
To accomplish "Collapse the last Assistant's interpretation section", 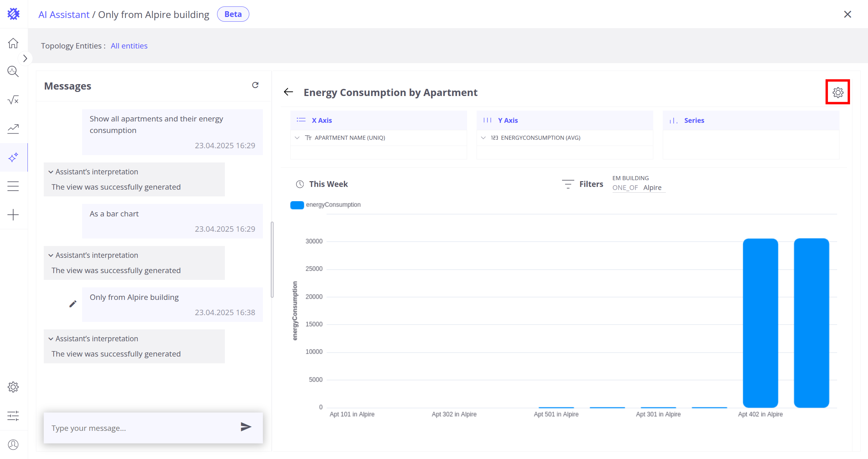I will coord(51,339).
